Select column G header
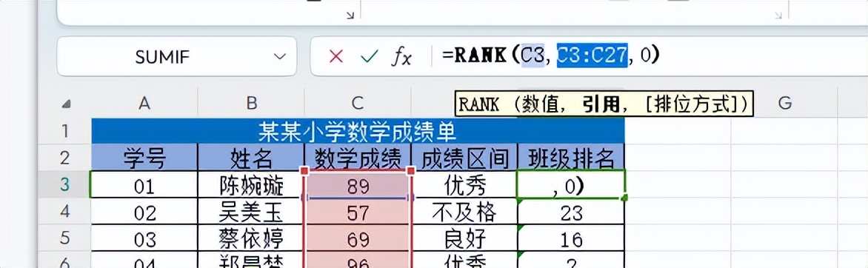The image size is (868, 268). tap(784, 103)
